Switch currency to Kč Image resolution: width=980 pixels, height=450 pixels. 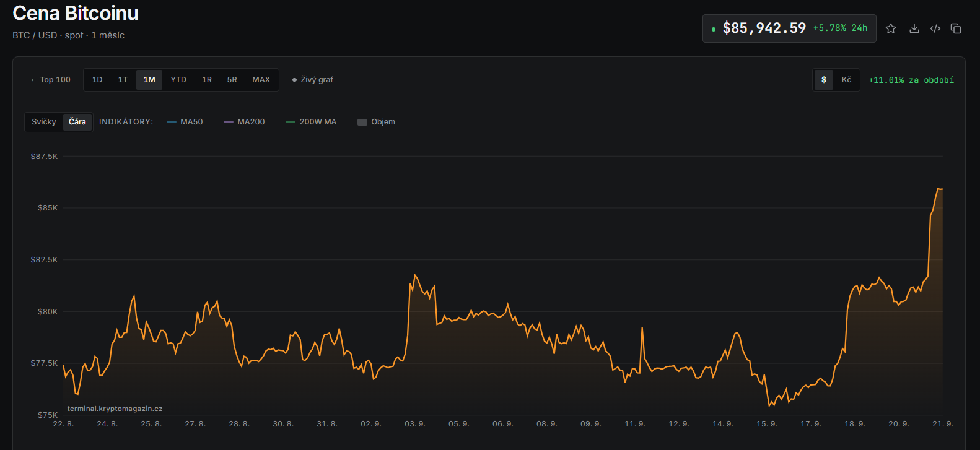pos(846,80)
